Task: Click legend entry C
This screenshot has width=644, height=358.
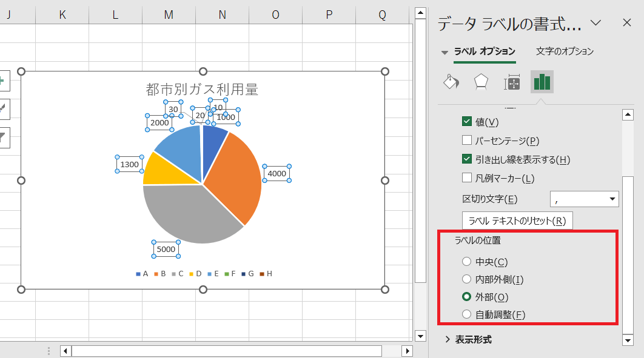Action: click(178, 274)
